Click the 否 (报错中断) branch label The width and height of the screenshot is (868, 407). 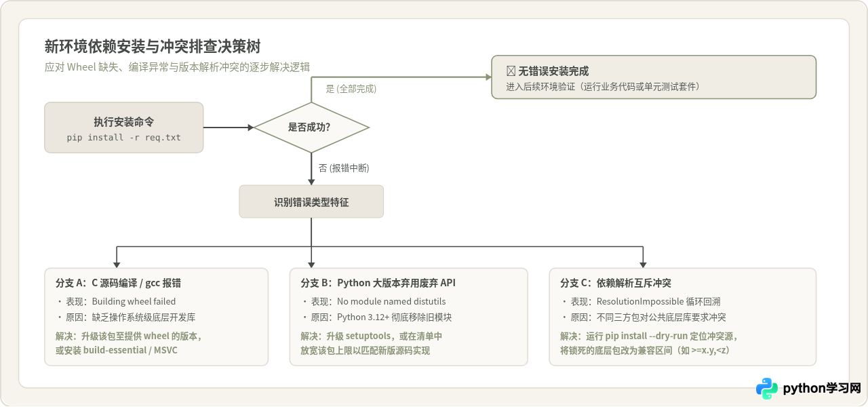click(x=344, y=168)
